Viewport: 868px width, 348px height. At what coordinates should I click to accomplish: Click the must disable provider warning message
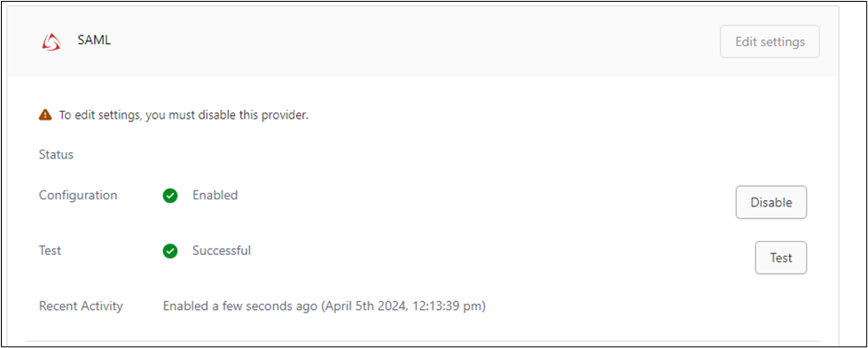[x=184, y=116]
